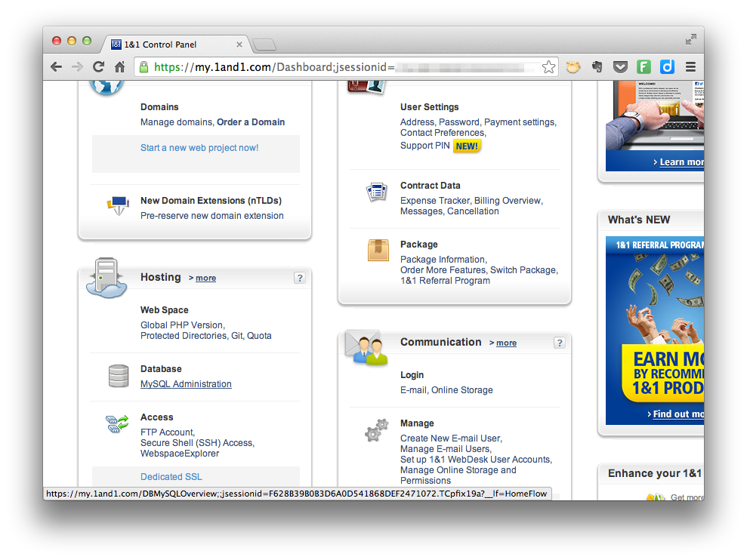This screenshot has height=560, width=747.
Task: Open the Quota link
Action: [259, 336]
